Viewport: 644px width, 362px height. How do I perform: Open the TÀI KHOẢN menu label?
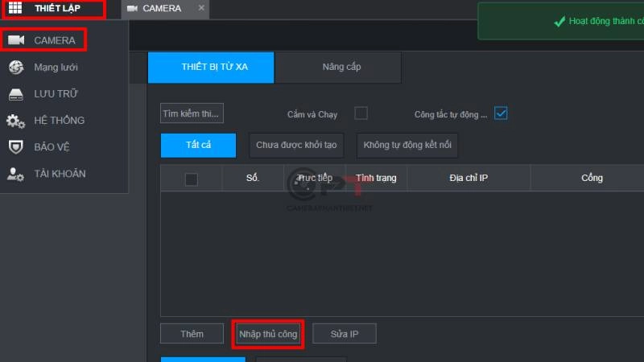click(60, 174)
